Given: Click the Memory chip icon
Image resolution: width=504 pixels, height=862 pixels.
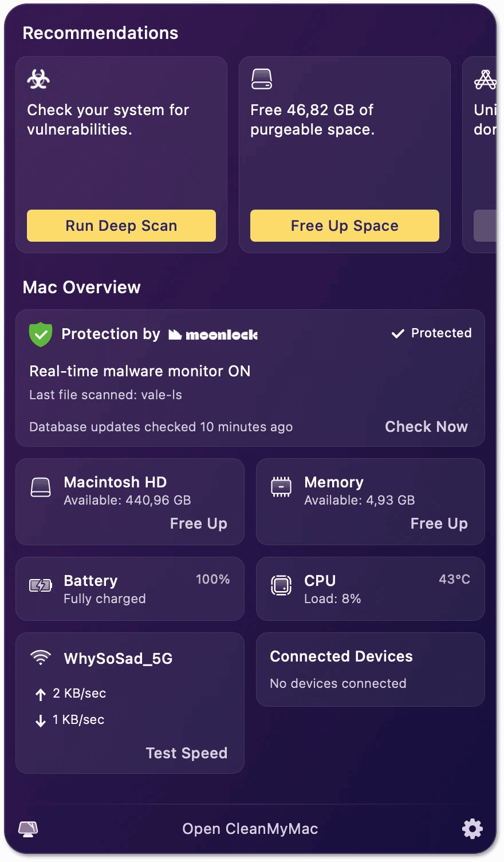Looking at the screenshot, I should pos(281,487).
